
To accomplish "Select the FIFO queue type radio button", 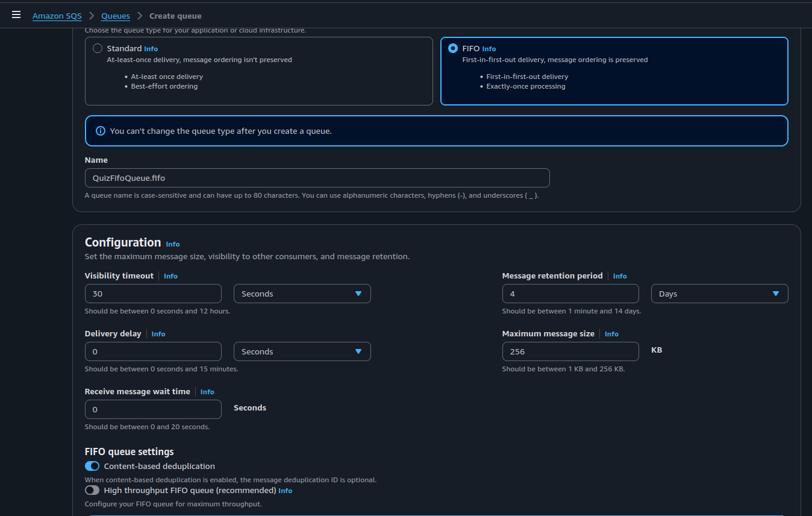I will pyautogui.click(x=453, y=48).
